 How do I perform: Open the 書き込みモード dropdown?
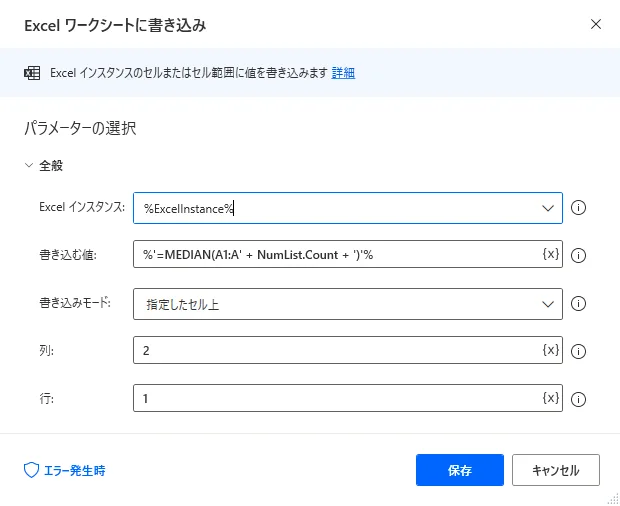547,304
